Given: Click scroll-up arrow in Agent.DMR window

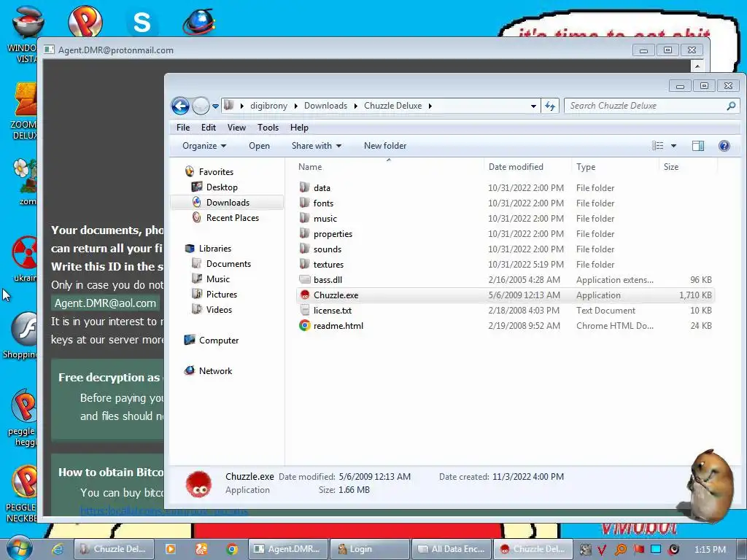Looking at the screenshot, I should click(697, 66).
